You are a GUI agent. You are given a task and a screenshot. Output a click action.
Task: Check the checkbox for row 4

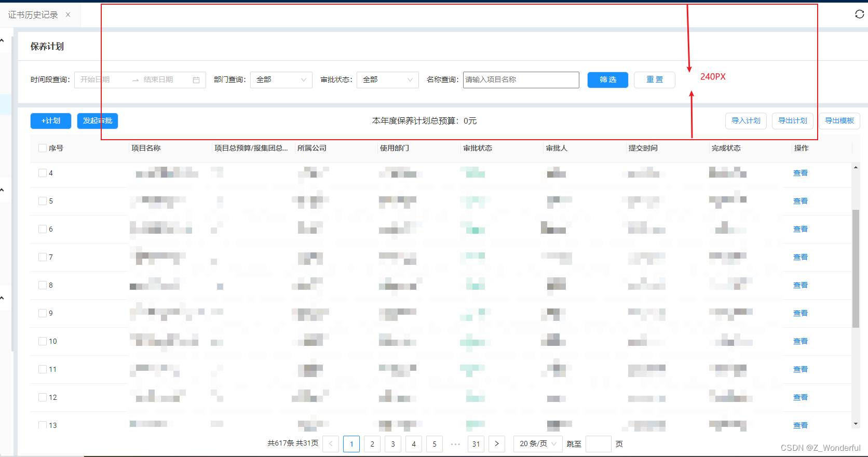[x=43, y=173]
